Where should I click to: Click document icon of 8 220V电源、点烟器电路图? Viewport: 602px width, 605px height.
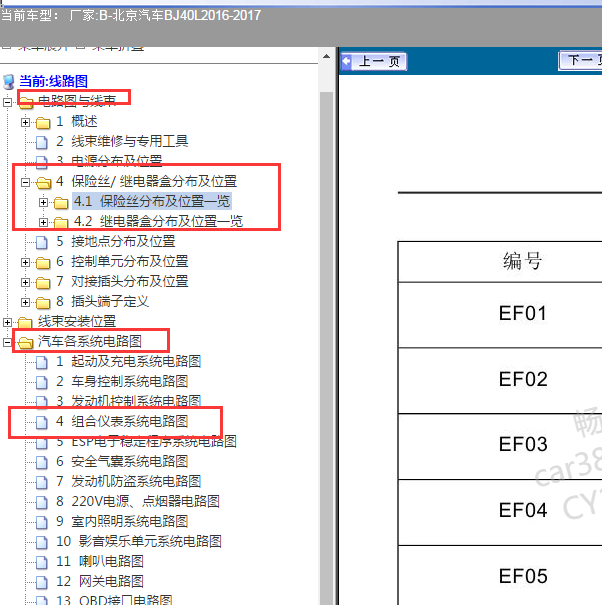pyautogui.click(x=42, y=502)
